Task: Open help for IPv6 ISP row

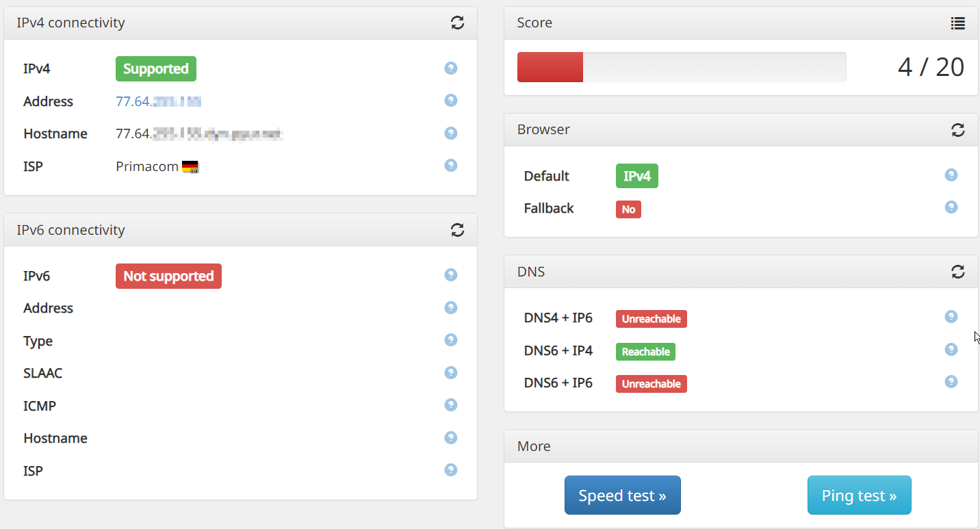Action: [x=450, y=469]
